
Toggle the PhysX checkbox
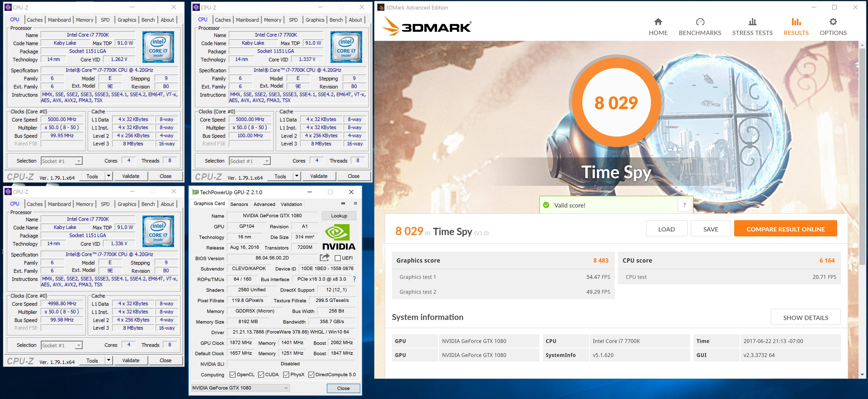click(x=286, y=374)
